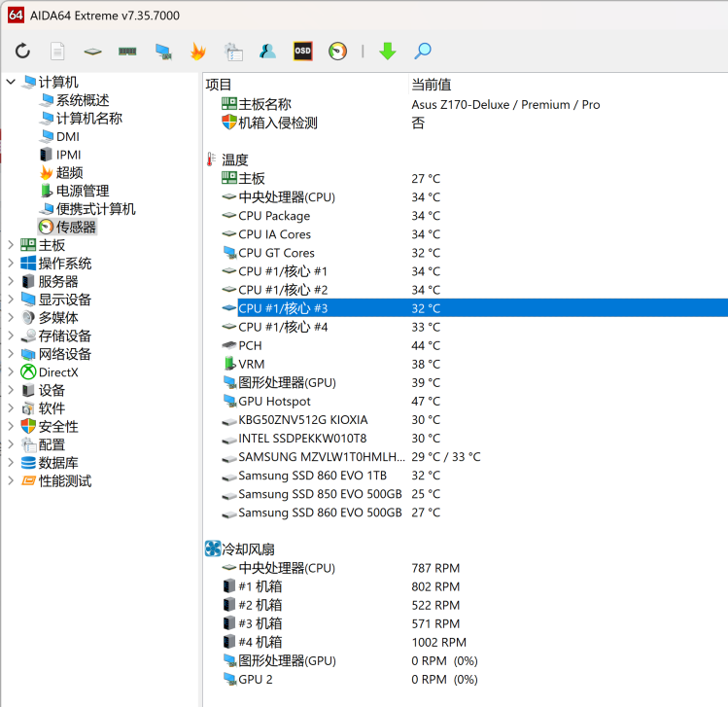Open the 安全性 category
728x707 pixels.
(58, 426)
